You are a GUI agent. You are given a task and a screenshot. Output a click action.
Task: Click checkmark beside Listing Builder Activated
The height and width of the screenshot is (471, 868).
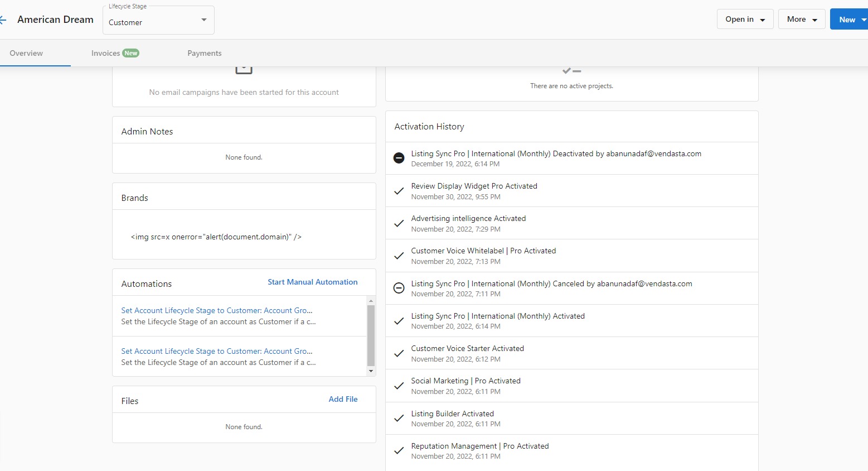(399, 418)
